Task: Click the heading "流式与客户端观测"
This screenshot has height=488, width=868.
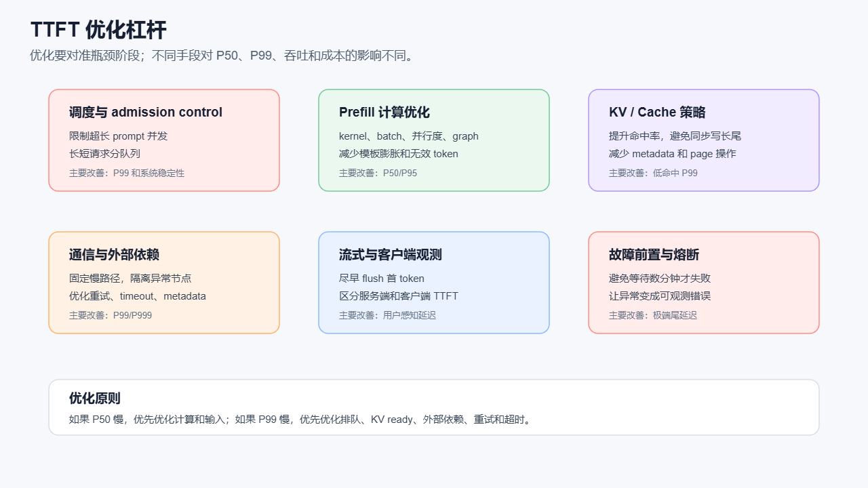Action: click(x=391, y=255)
